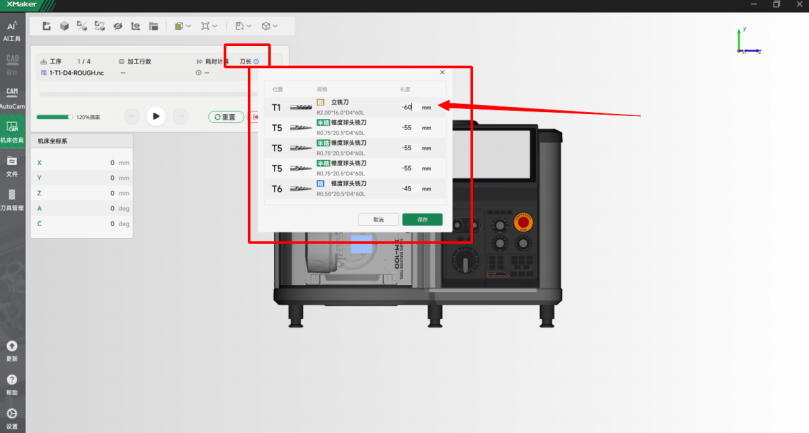This screenshot has width=809, height=433.
Task: Expand the frame selection toolbar dropdown
Action: coord(210,25)
